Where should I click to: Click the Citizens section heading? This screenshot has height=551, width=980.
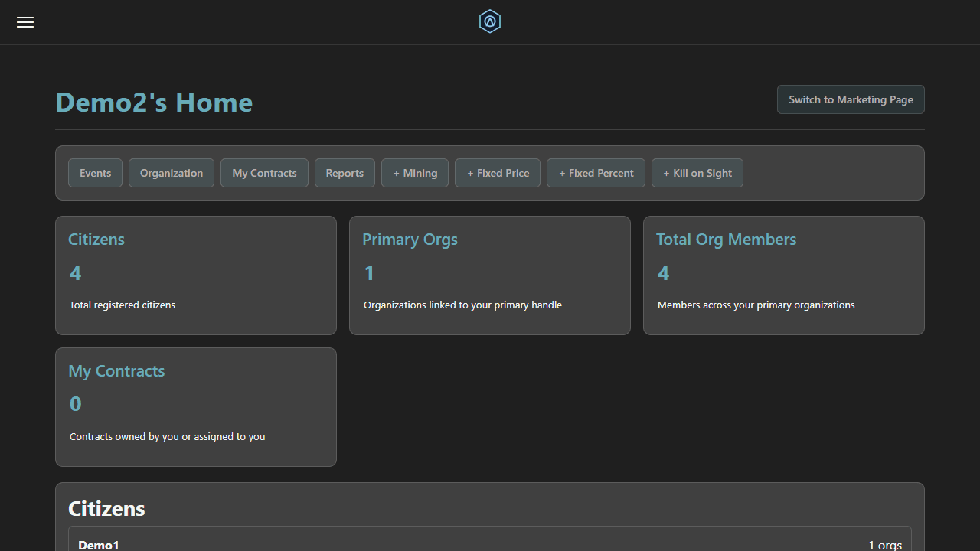point(106,508)
